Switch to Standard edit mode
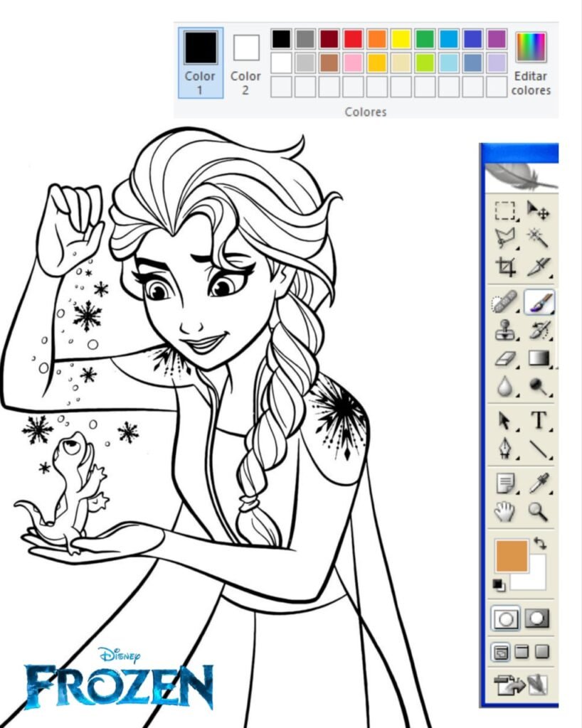The height and width of the screenshot is (728, 582). pyautogui.click(x=505, y=619)
